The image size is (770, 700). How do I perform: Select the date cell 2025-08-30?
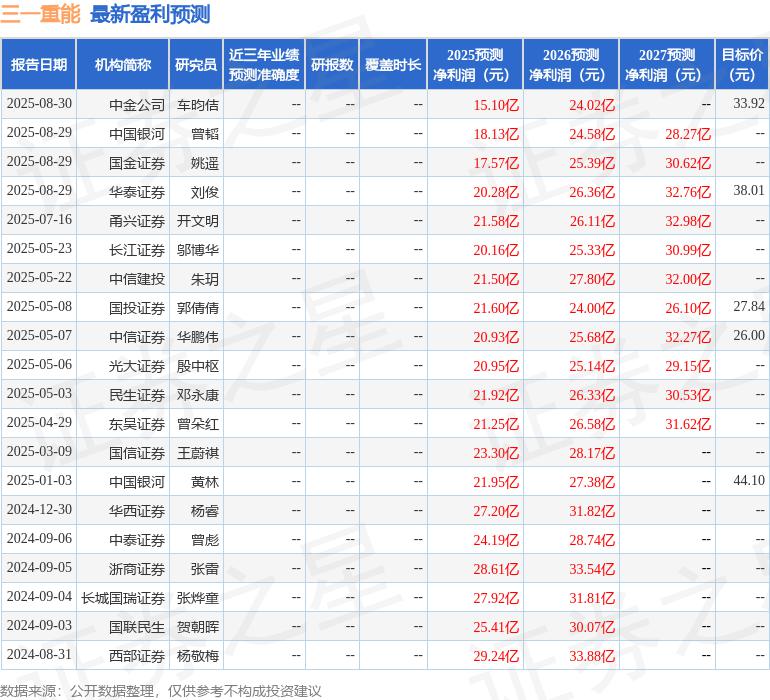pyautogui.click(x=39, y=104)
